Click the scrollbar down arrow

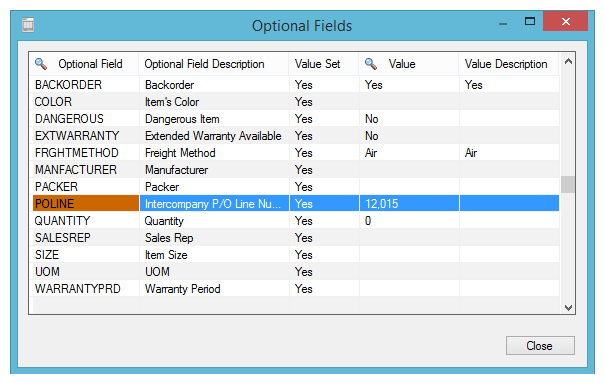(568, 307)
